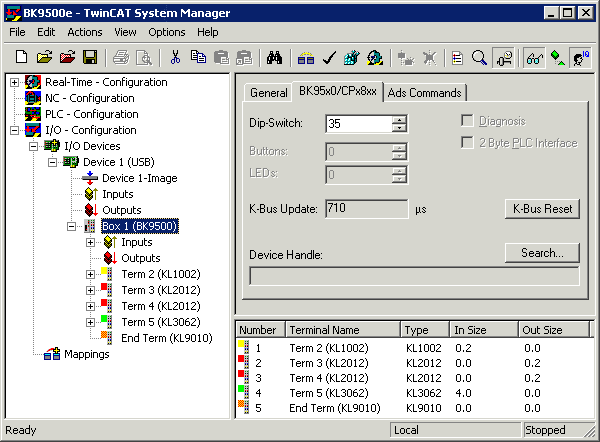Expand Inputs under Box 1
The image size is (600, 442).
pyautogui.click(x=91, y=243)
